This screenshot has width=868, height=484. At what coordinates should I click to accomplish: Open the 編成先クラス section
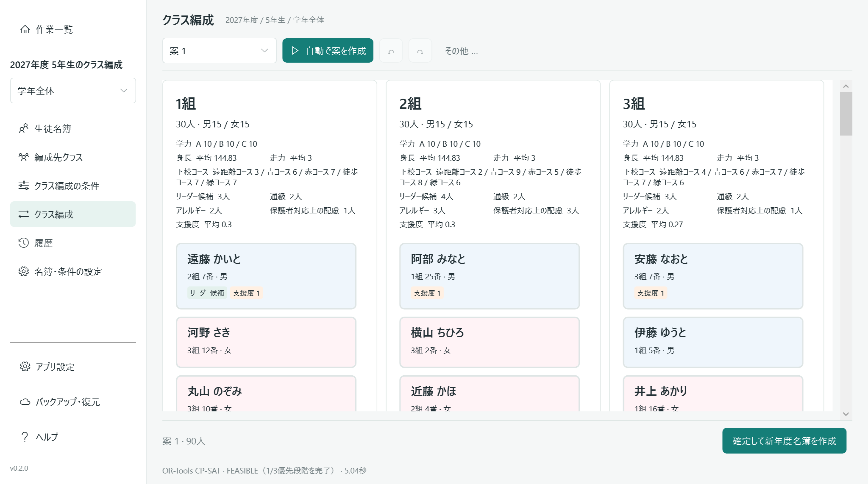click(x=73, y=157)
